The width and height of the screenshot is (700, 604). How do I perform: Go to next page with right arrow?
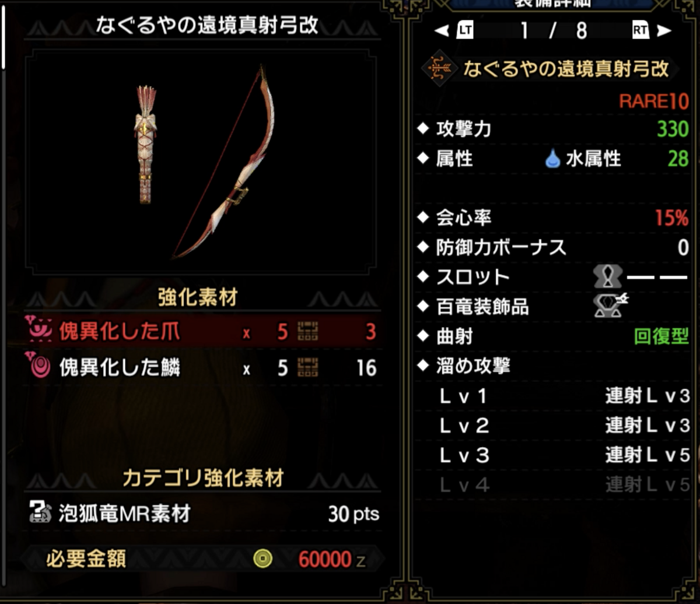pyautogui.click(x=664, y=30)
